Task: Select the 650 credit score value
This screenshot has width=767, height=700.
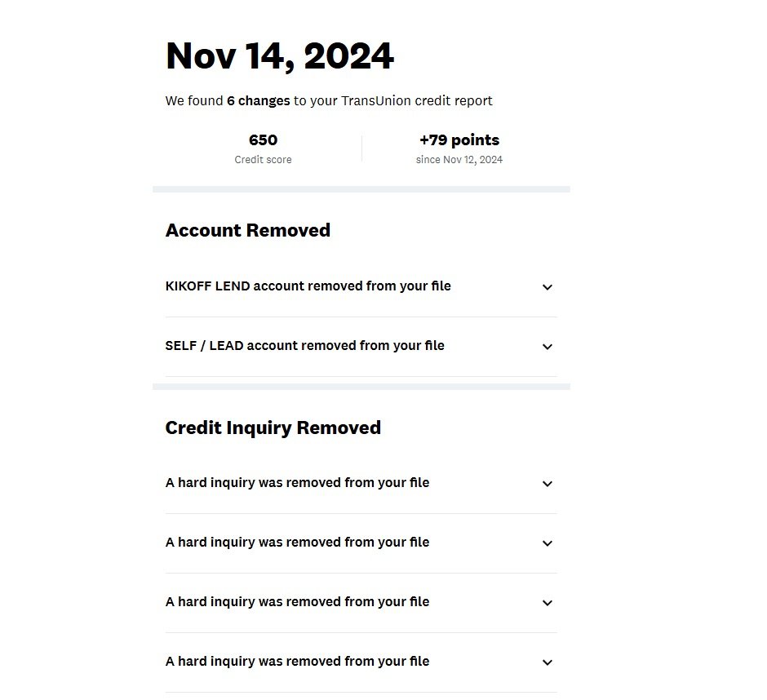Action: tap(263, 140)
